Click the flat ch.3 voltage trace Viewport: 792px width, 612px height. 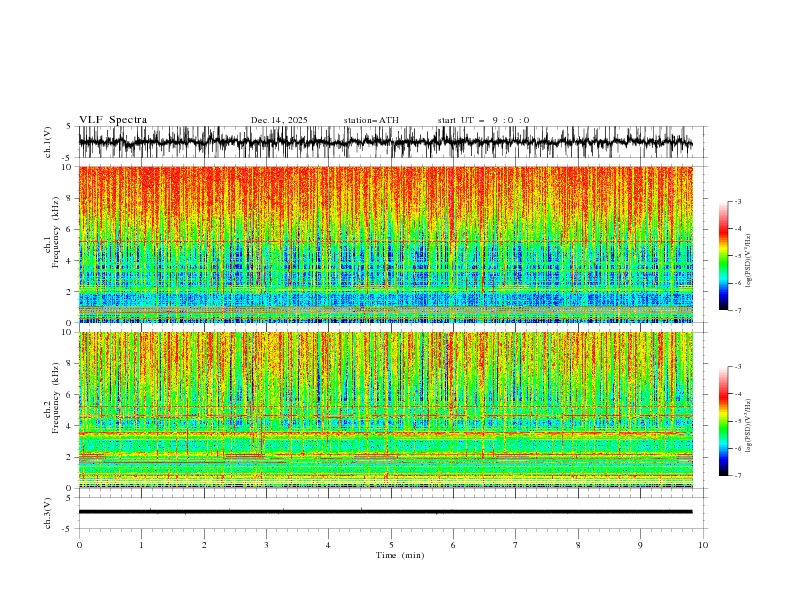[385, 512]
